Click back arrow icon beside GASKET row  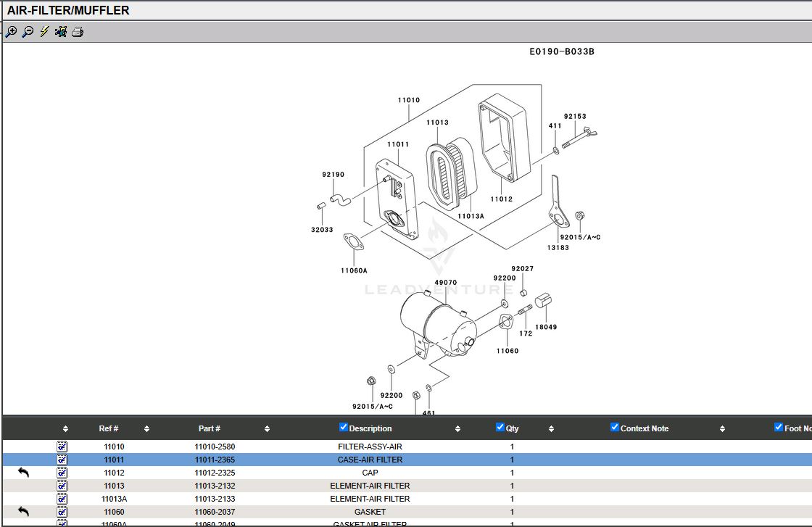click(23, 512)
